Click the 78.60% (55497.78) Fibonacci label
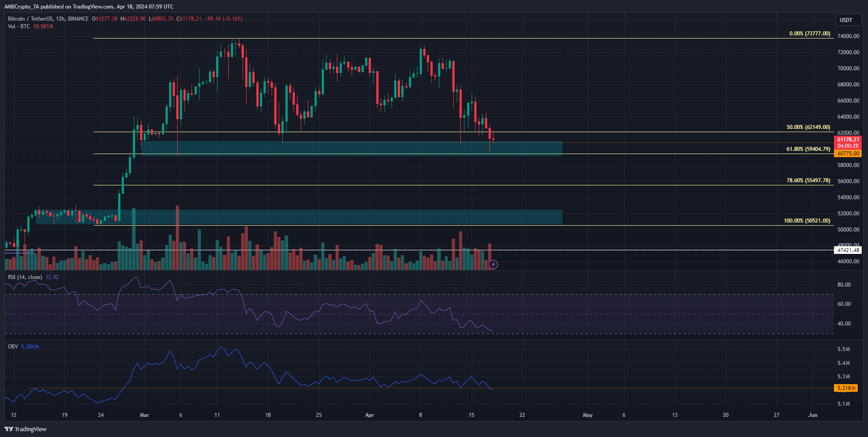The height and width of the screenshot is (437, 868). pos(808,180)
